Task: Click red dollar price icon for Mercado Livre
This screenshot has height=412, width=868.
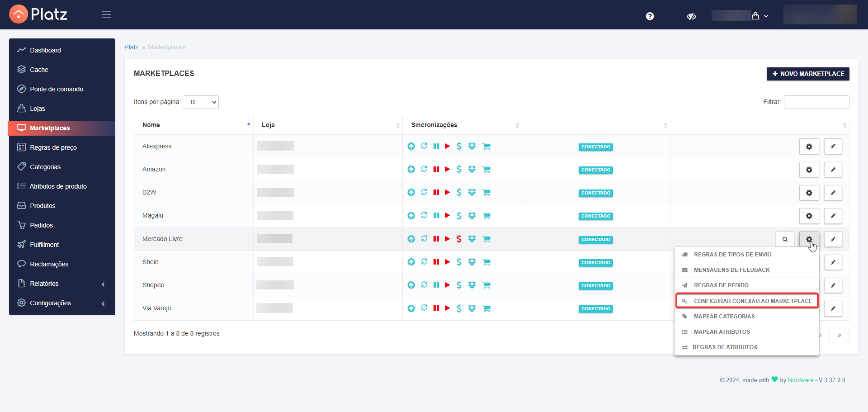Action: [459, 239]
